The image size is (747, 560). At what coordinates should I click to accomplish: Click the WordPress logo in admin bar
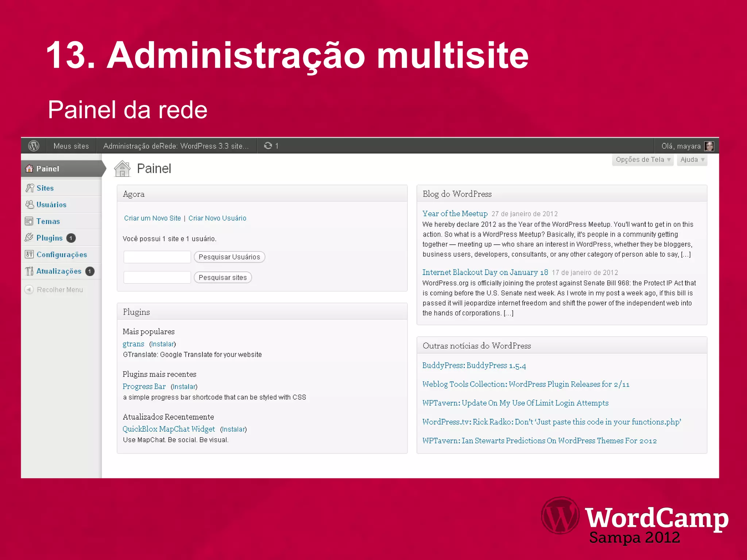pyautogui.click(x=34, y=146)
